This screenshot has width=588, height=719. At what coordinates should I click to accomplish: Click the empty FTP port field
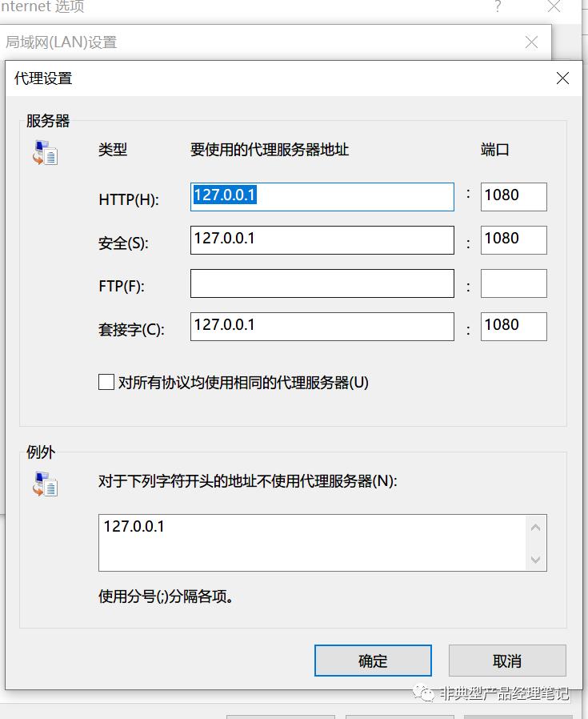pyautogui.click(x=513, y=283)
